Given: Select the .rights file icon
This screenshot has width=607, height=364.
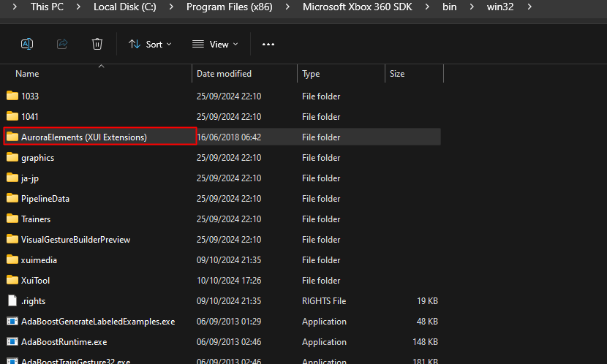Looking at the screenshot, I should point(12,300).
